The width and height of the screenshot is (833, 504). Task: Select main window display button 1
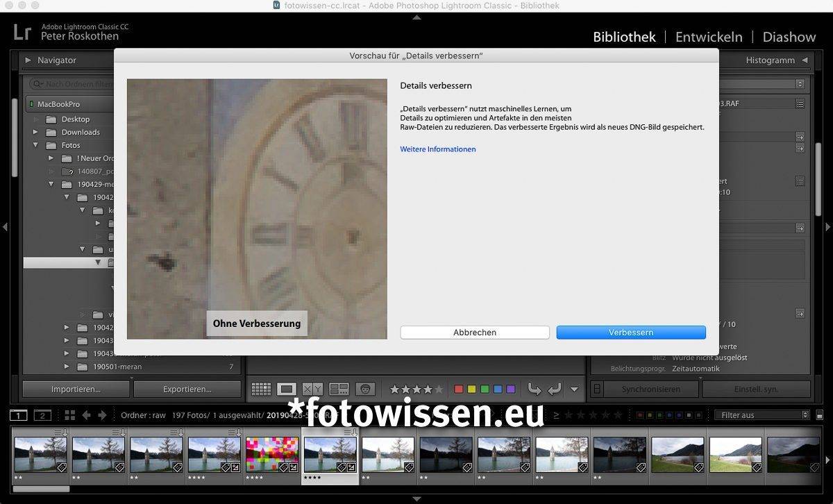click(19, 415)
